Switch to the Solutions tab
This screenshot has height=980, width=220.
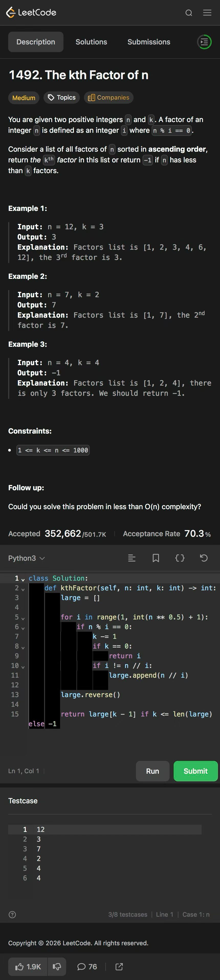[91, 42]
